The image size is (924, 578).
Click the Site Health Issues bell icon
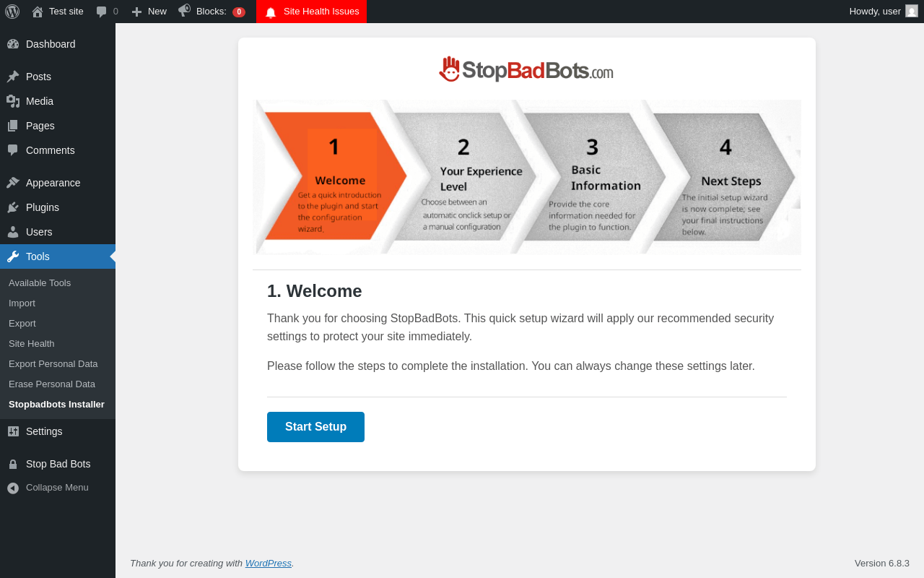[x=271, y=12]
